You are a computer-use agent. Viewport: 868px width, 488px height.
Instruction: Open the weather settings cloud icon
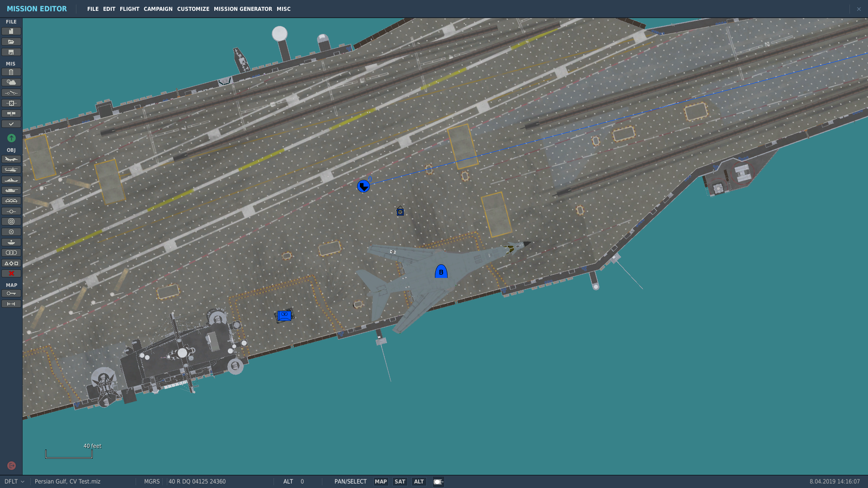11,82
